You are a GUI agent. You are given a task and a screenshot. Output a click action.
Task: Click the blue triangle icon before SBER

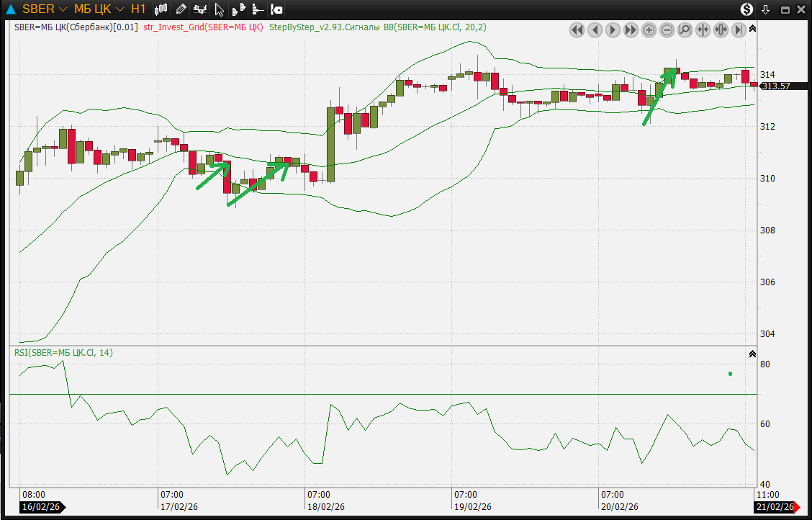(10, 9)
